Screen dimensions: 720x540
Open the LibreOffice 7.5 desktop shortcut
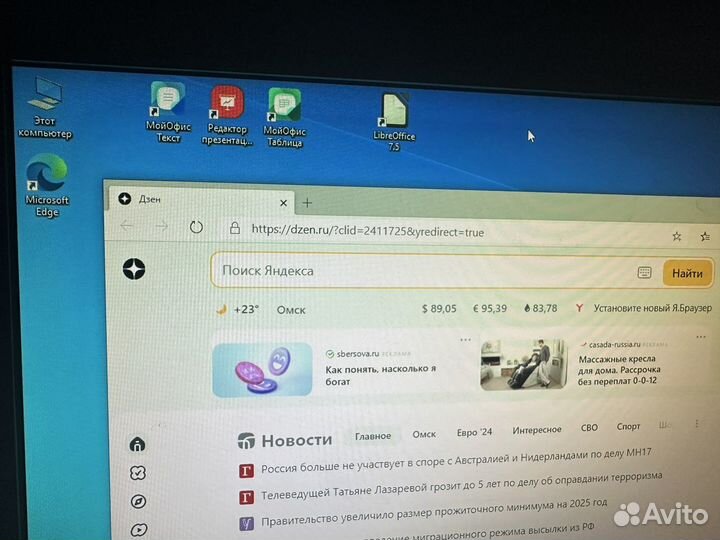pyautogui.click(x=394, y=122)
